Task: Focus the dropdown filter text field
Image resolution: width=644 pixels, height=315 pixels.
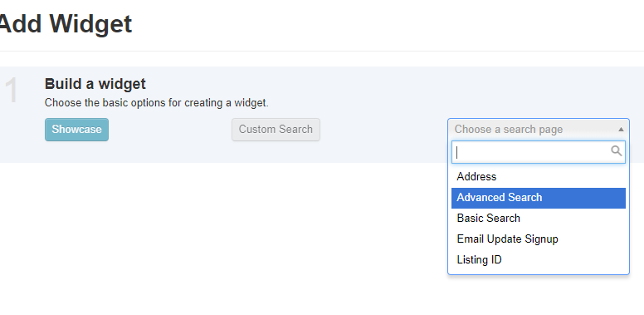Action: point(539,152)
